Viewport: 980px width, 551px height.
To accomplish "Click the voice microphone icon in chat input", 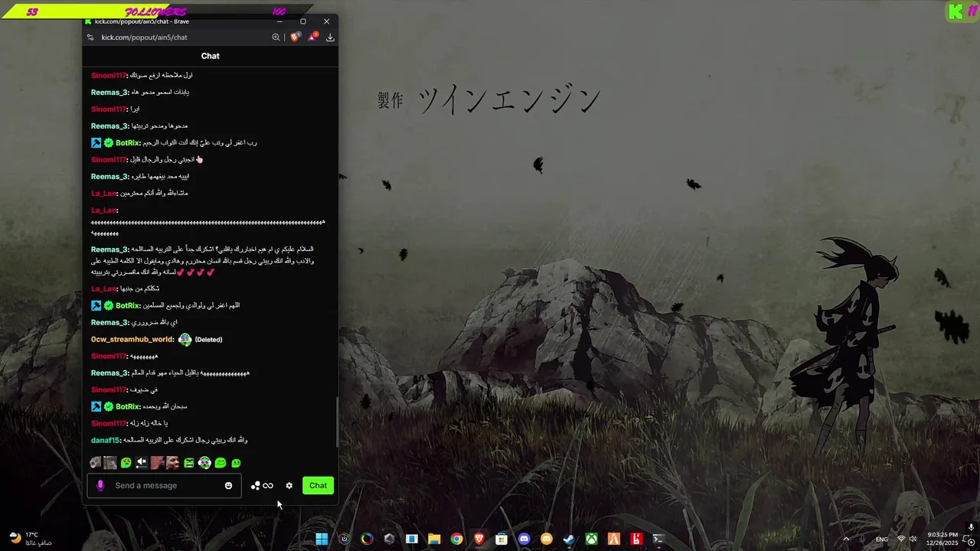I will point(100,485).
